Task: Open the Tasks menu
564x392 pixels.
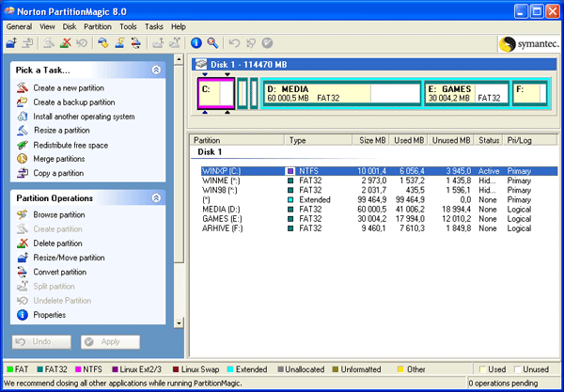Action: point(154,26)
